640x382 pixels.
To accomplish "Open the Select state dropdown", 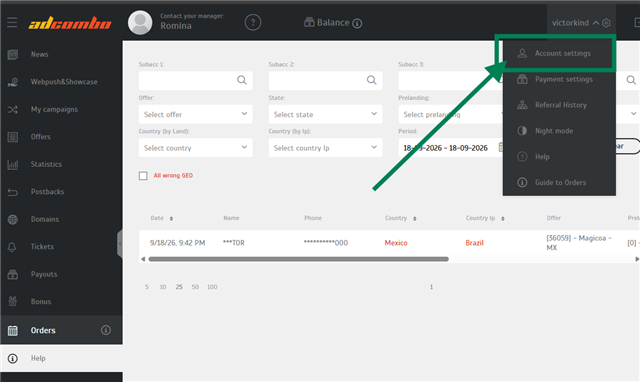I will point(325,114).
